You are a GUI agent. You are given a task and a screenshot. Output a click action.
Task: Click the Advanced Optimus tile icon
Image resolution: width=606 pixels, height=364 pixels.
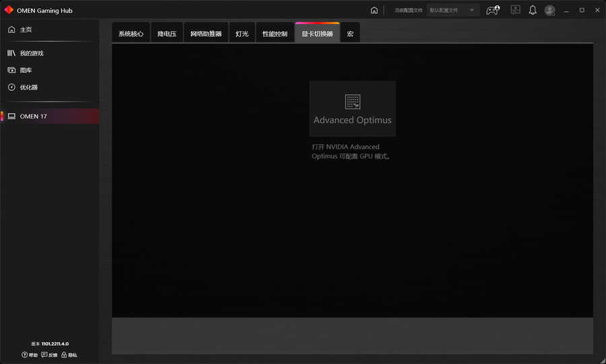352,102
